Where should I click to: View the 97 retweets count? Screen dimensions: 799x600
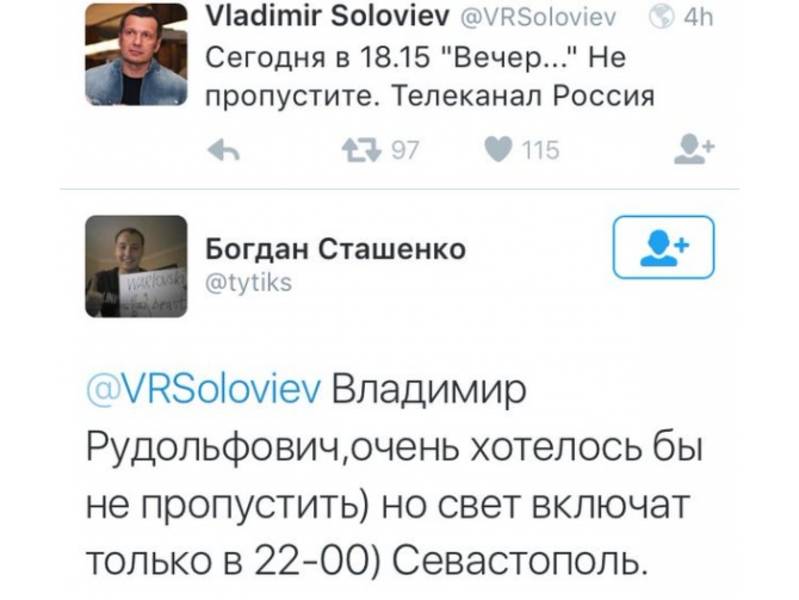[x=402, y=151]
